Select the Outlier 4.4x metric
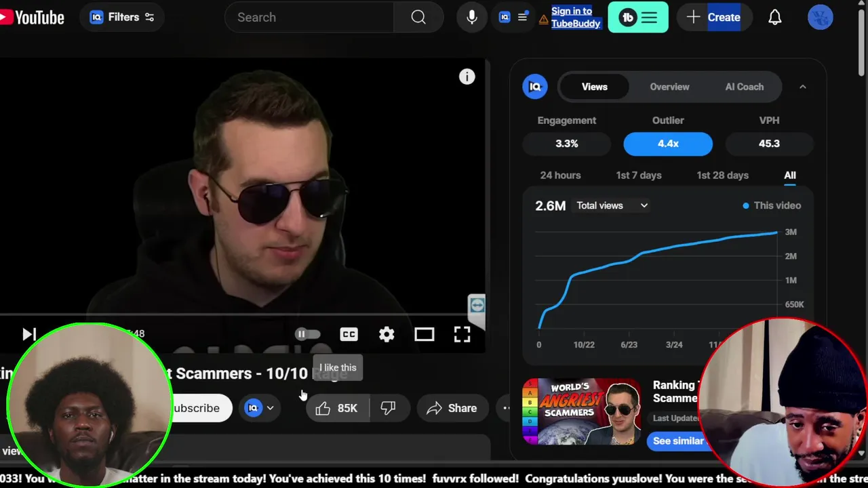The width and height of the screenshot is (868, 488). [x=668, y=144]
